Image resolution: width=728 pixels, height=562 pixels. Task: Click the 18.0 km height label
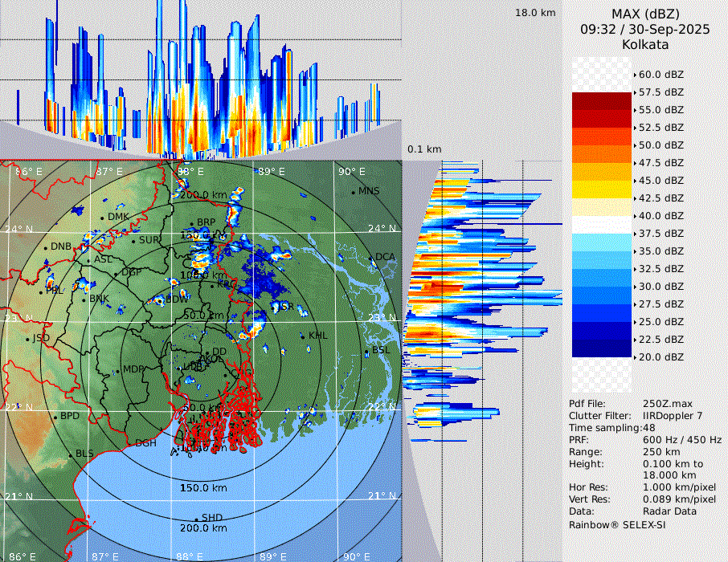coord(535,13)
